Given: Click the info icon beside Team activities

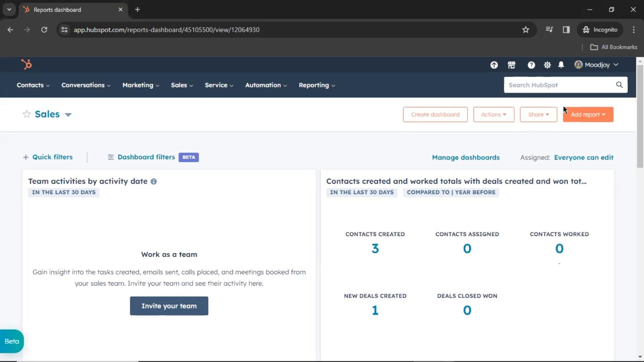Looking at the screenshot, I should pyautogui.click(x=154, y=181).
